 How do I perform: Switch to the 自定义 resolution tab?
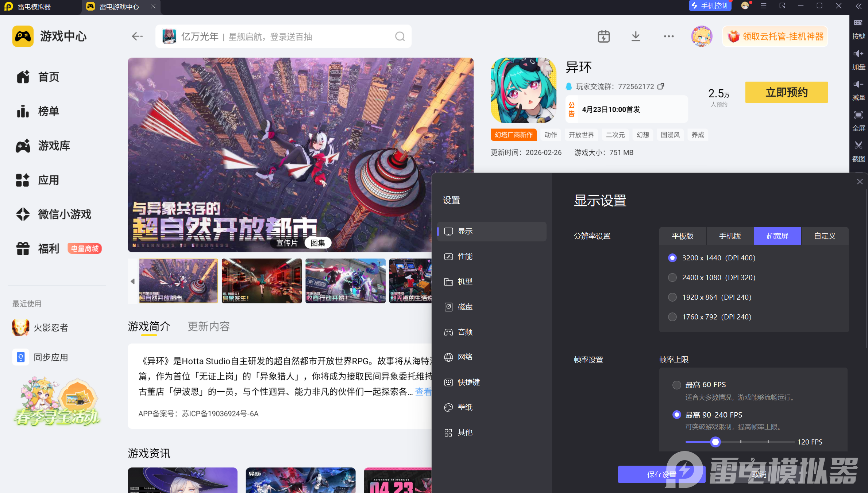pyautogui.click(x=825, y=236)
